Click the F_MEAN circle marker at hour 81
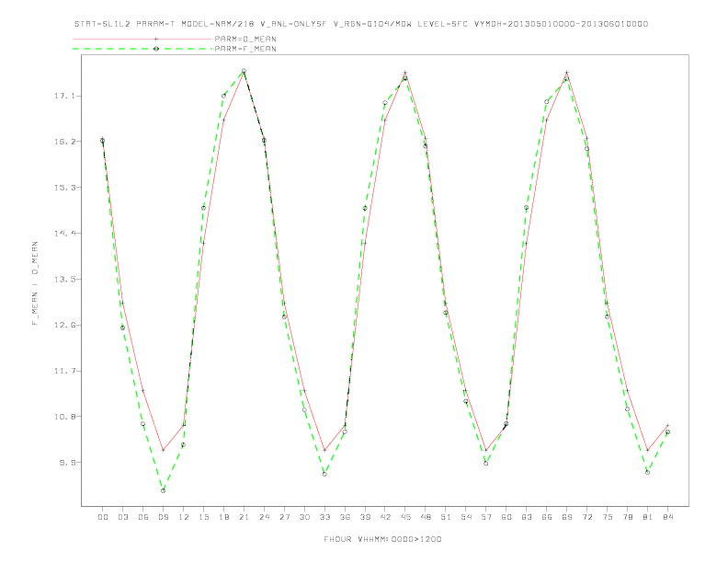 (x=647, y=473)
